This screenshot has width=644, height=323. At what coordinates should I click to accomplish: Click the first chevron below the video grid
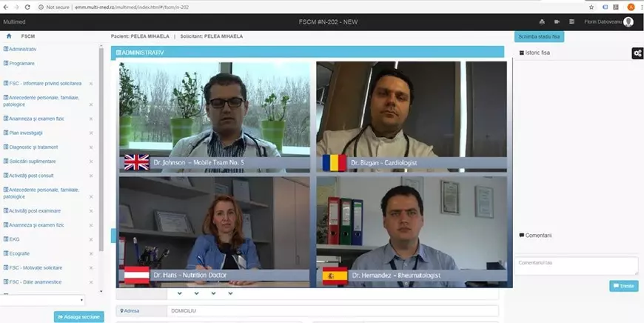179,293
